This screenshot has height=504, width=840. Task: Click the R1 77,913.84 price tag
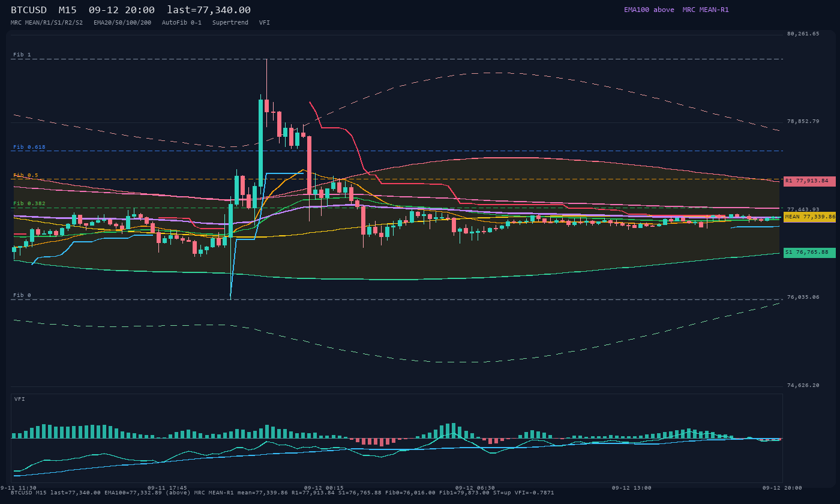(809, 181)
